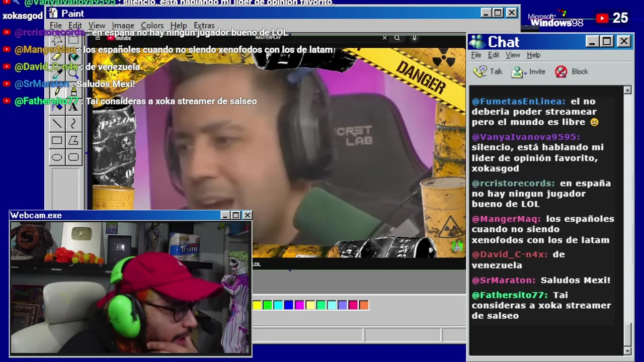The width and height of the screenshot is (644, 362).
Task: Open the Chat window File menu
Action: click(476, 55)
